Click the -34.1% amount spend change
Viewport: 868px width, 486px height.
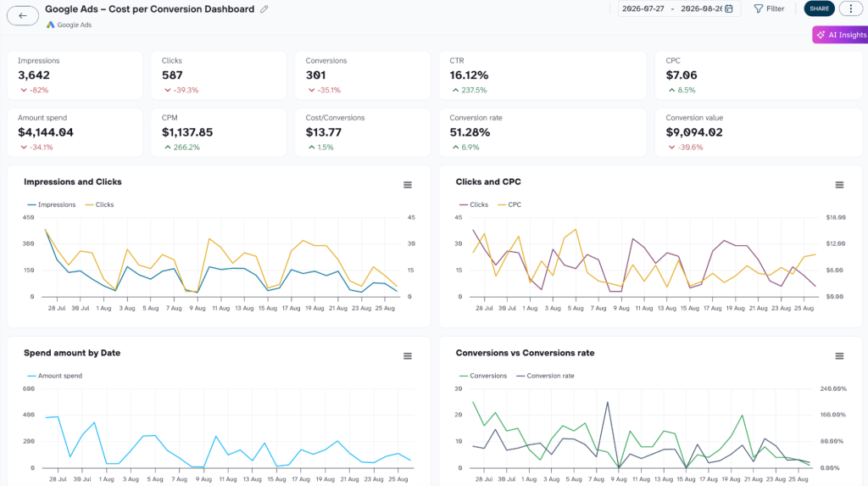[x=36, y=148]
